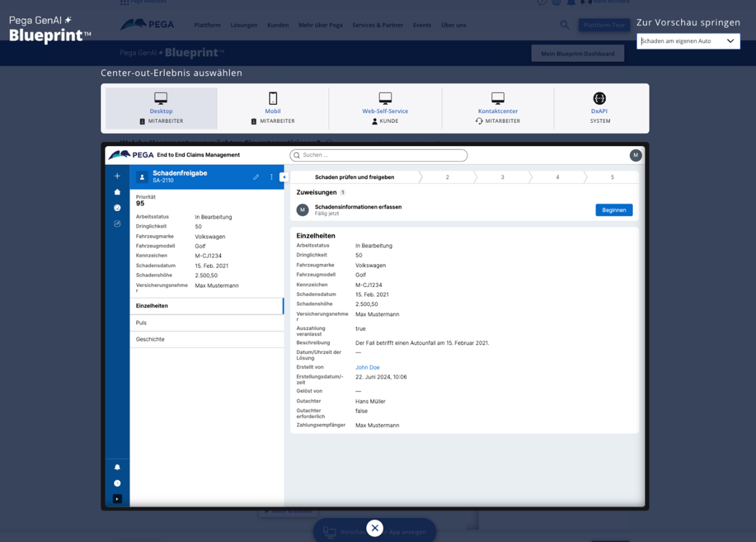This screenshot has height=542, width=756.
Task: Click the pencil edit icon for Schadenfreigabe
Action: [x=256, y=177]
